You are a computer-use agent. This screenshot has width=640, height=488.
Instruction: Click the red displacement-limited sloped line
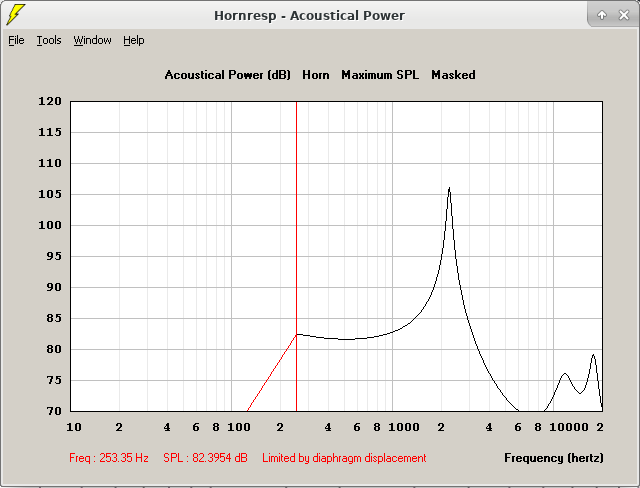(272, 373)
